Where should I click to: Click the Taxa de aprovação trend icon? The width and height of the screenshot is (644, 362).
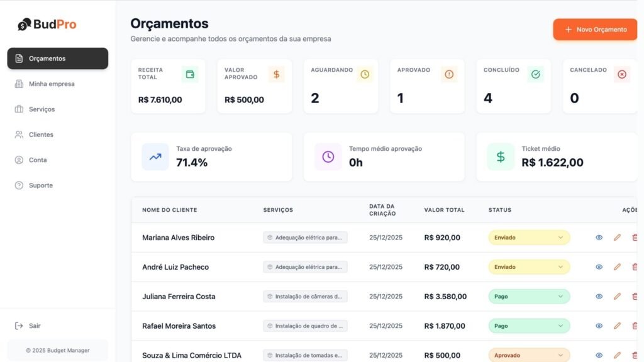[x=155, y=156]
